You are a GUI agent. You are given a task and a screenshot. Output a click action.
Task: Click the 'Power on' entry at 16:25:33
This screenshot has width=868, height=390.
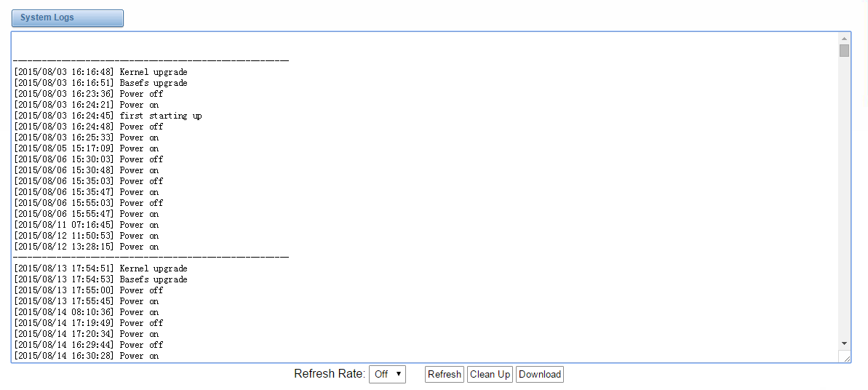(x=87, y=138)
